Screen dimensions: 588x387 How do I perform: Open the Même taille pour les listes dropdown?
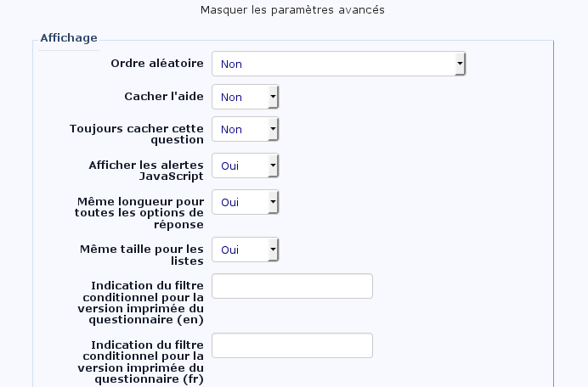pos(245,250)
